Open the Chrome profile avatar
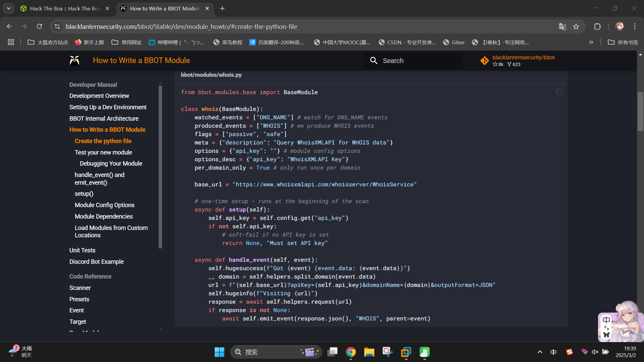This screenshot has width=644, height=362. (620, 26)
